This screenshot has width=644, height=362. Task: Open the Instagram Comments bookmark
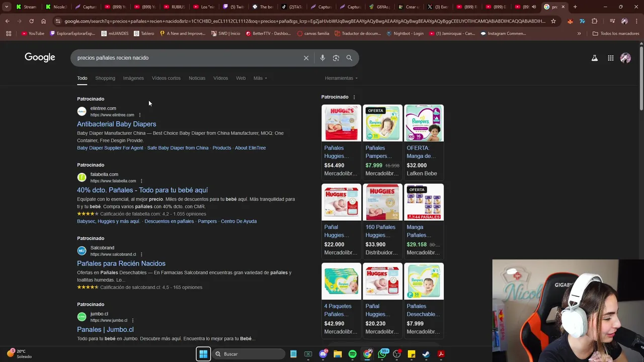503,34
